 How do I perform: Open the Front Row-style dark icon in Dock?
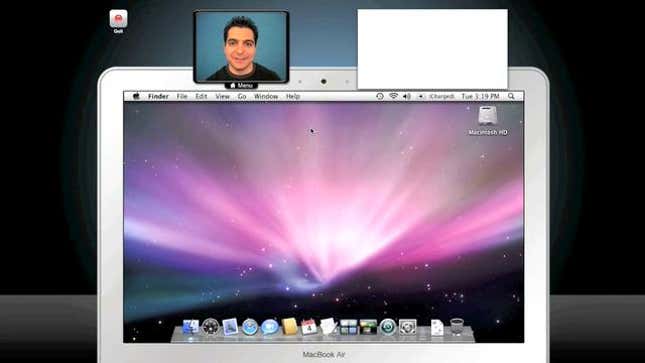(x=368, y=327)
